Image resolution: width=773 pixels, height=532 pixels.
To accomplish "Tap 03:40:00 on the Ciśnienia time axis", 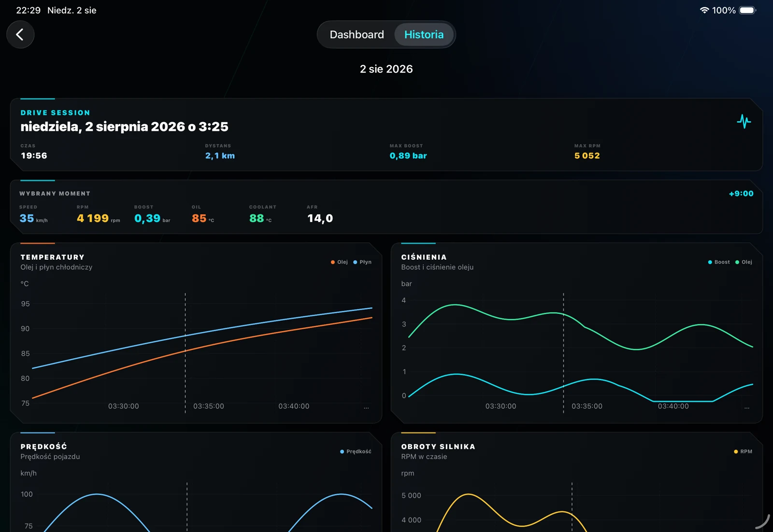I will 673,406.
